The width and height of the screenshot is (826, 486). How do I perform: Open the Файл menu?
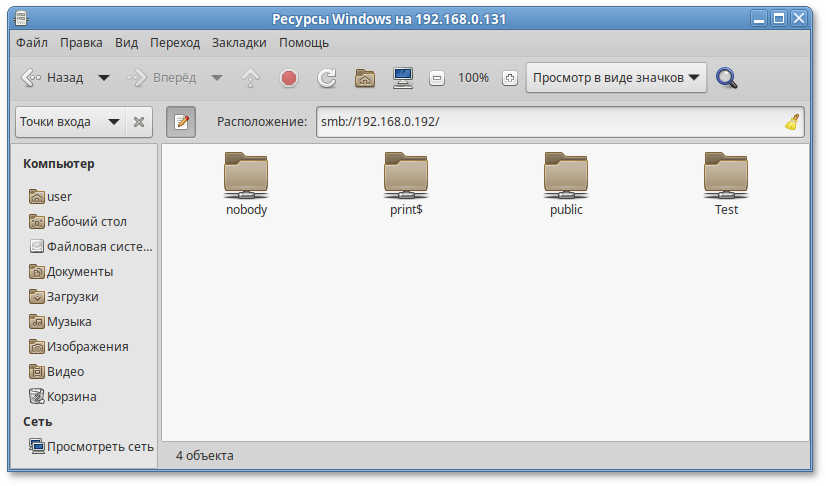32,43
